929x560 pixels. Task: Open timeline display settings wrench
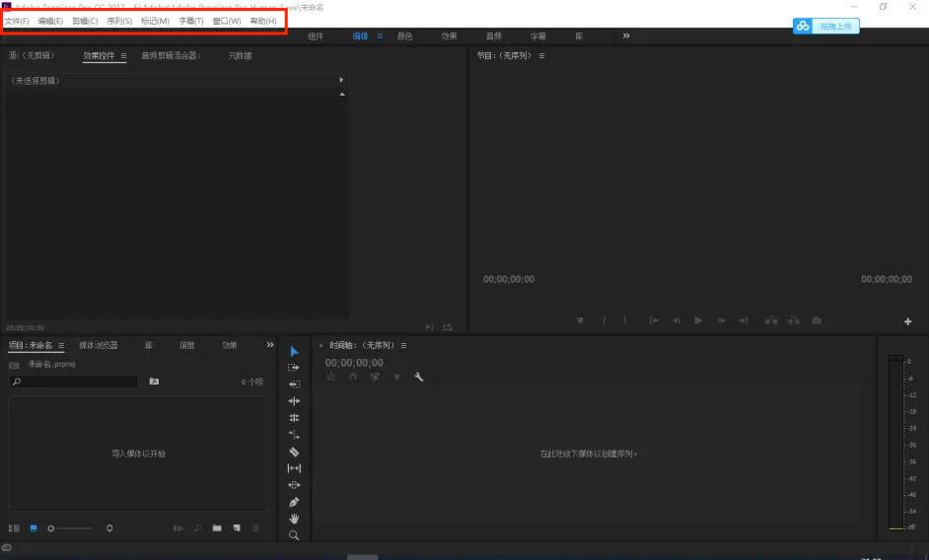point(419,377)
